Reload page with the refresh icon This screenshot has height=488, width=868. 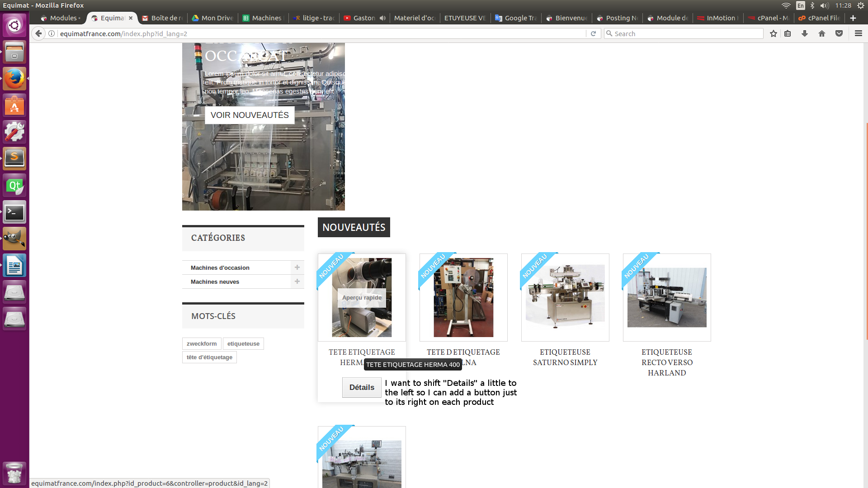593,33
